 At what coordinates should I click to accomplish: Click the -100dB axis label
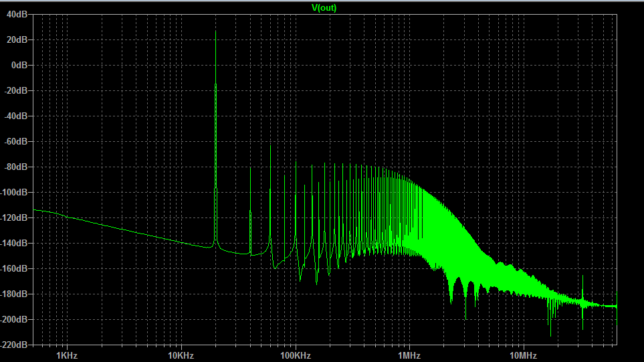[14, 193]
